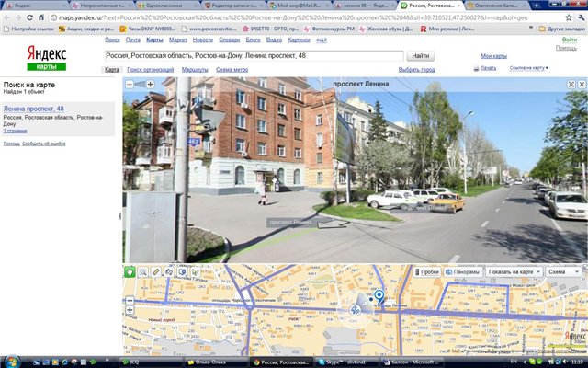Click the Выбрать город link
Image resolution: width=588 pixels, height=368 pixels.
coord(416,70)
